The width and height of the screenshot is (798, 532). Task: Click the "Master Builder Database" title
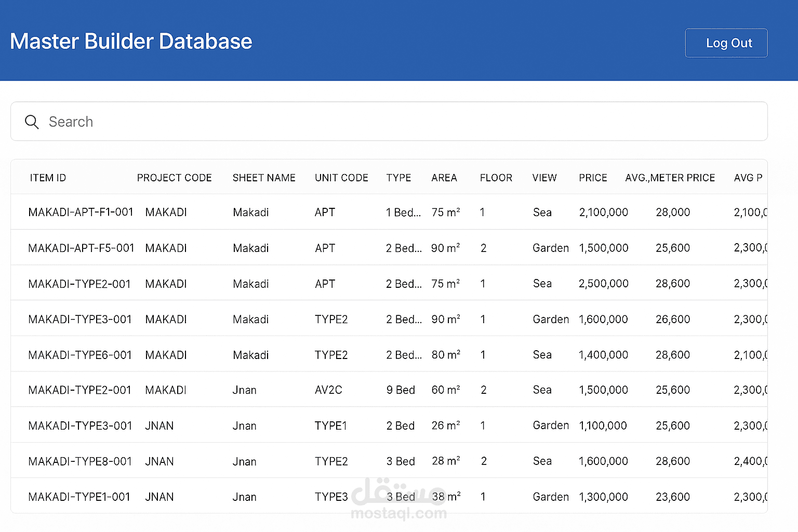[130, 41]
